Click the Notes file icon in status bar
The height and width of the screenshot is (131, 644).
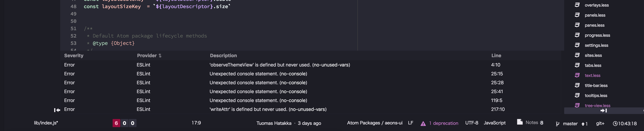click(x=520, y=122)
